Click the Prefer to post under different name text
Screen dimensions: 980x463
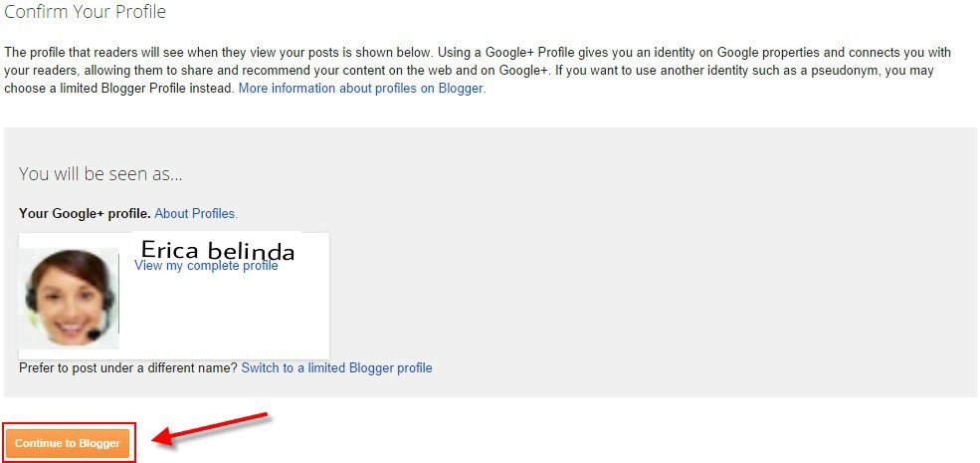click(x=128, y=367)
